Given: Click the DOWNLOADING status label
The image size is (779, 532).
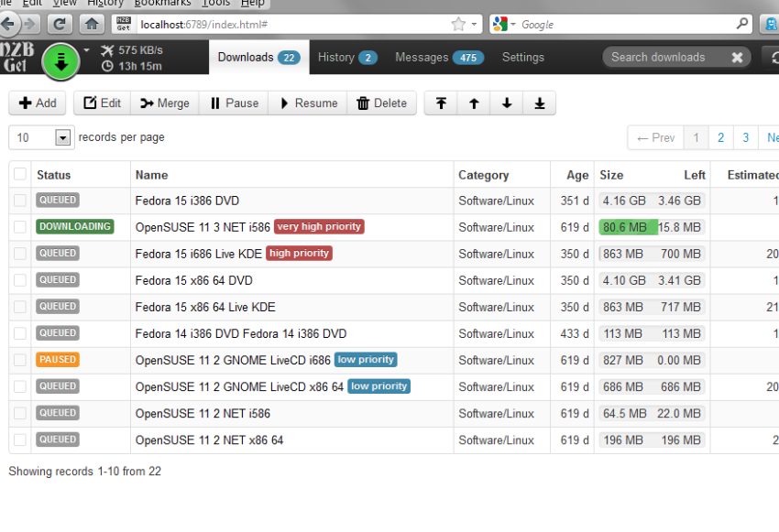Looking at the screenshot, I should point(74,226).
